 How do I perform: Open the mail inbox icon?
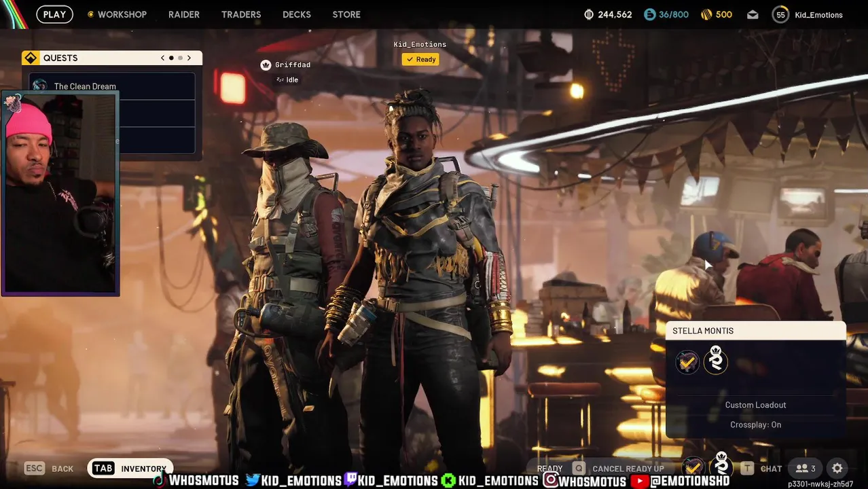(753, 14)
